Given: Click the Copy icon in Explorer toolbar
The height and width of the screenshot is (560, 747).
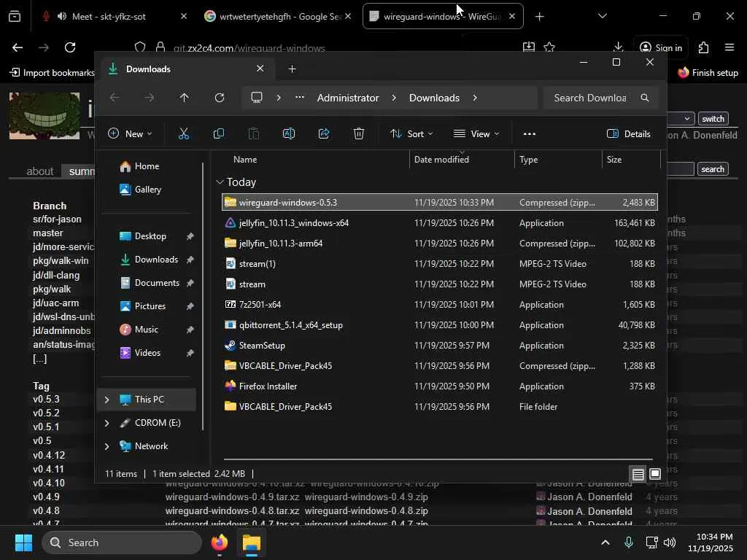Looking at the screenshot, I should 218,133.
